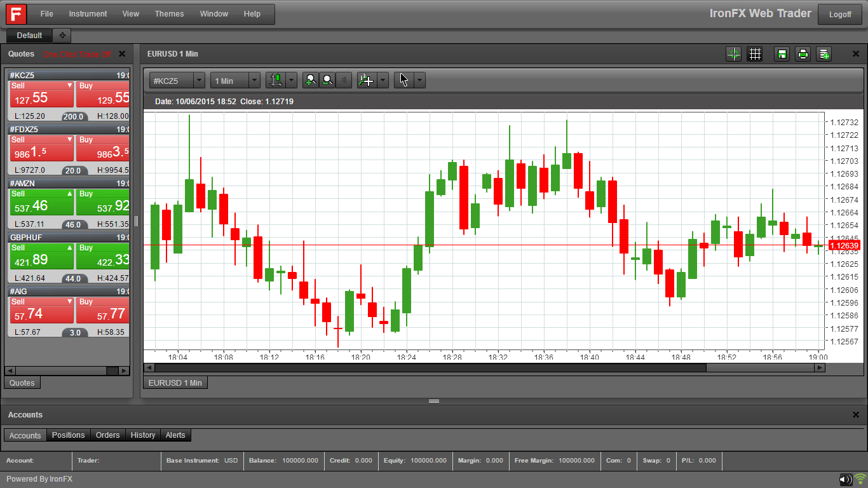
Task: Switch to the History tab
Action: pos(143,435)
